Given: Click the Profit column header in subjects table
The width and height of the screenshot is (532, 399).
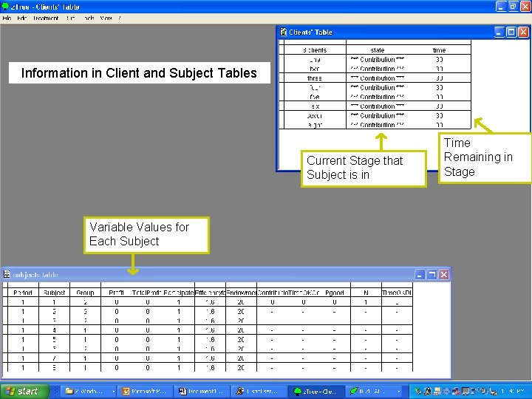Looking at the screenshot, I should tap(117, 293).
